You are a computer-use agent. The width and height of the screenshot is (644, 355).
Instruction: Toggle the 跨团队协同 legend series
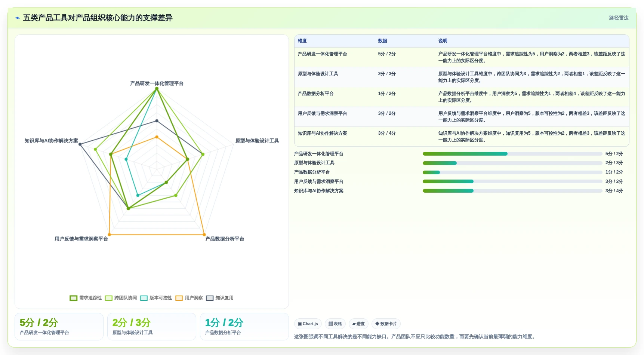tap(121, 298)
